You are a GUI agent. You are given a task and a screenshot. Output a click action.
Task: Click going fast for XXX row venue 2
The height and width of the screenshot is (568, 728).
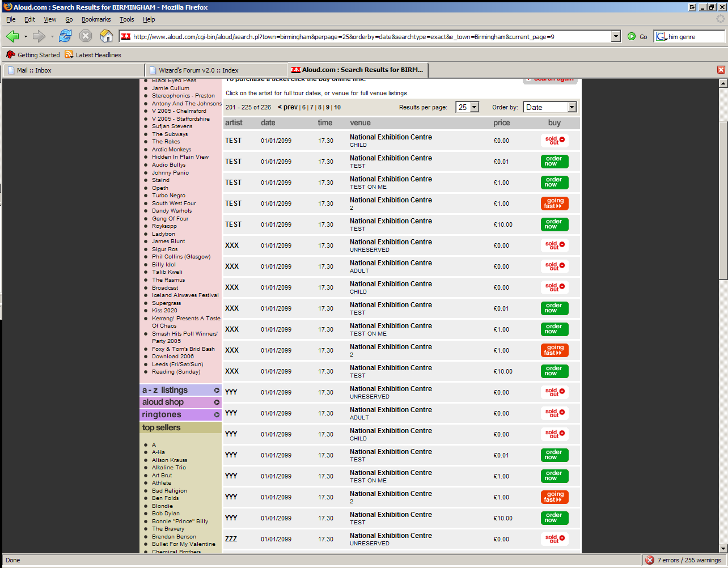click(x=555, y=350)
